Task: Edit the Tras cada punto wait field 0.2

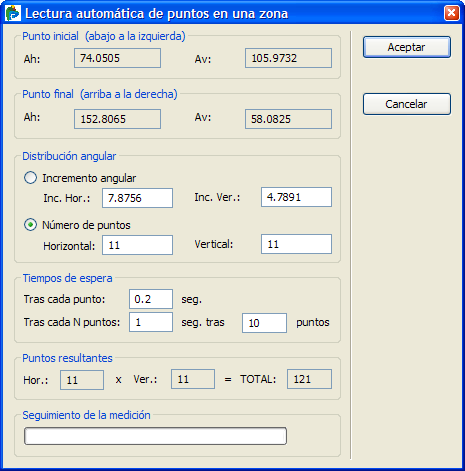Action: (x=151, y=299)
